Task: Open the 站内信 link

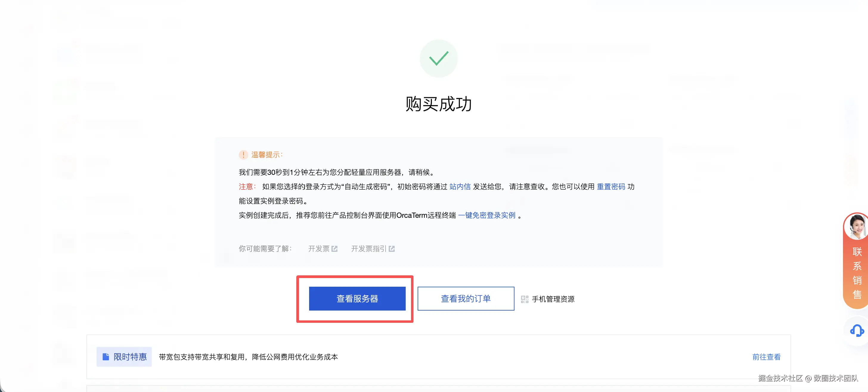Action: click(460, 186)
